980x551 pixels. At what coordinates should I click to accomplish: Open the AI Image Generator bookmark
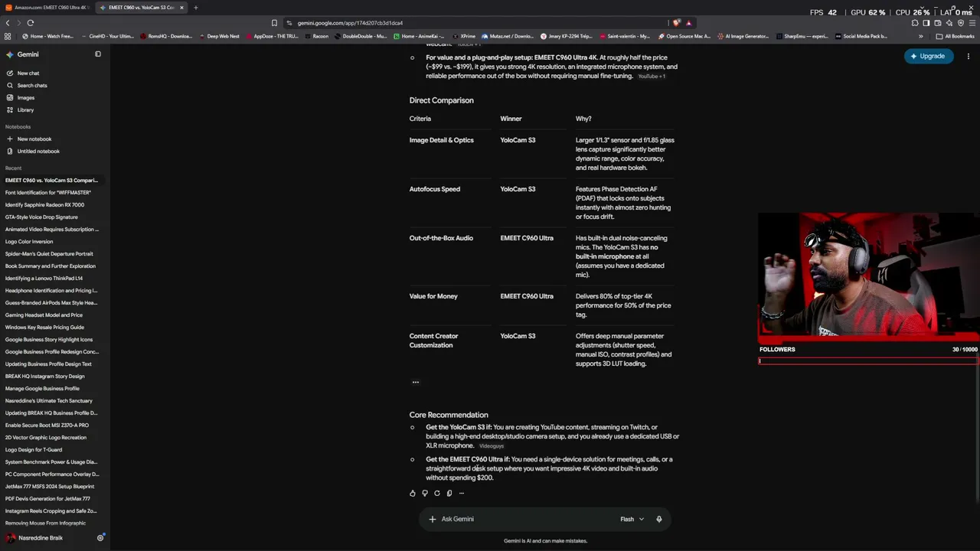tap(743, 36)
